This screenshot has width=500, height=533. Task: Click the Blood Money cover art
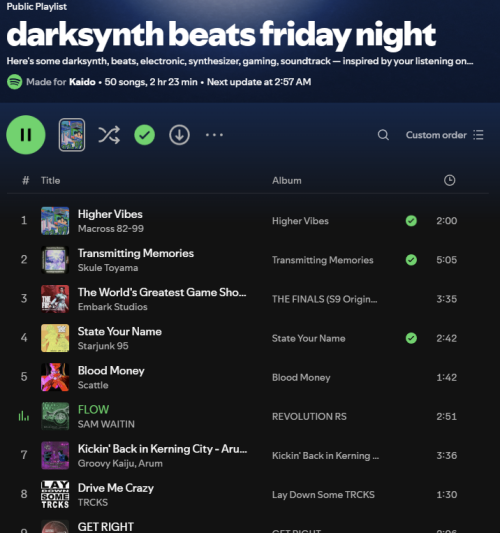point(55,377)
